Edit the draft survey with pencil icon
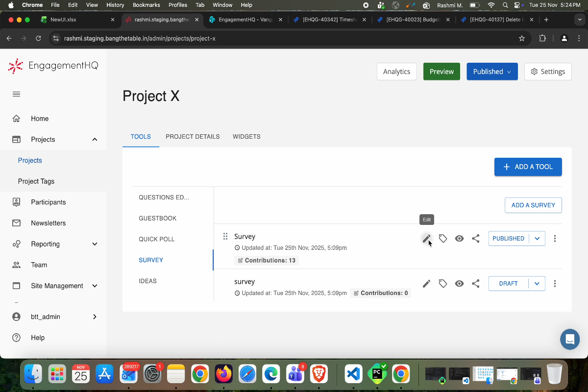588x392 pixels. point(427,283)
